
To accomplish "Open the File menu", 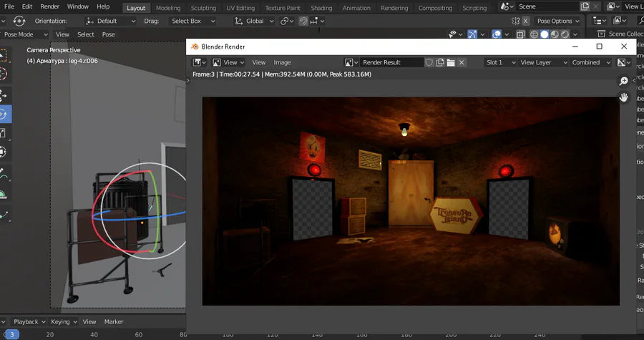I will [9, 6].
